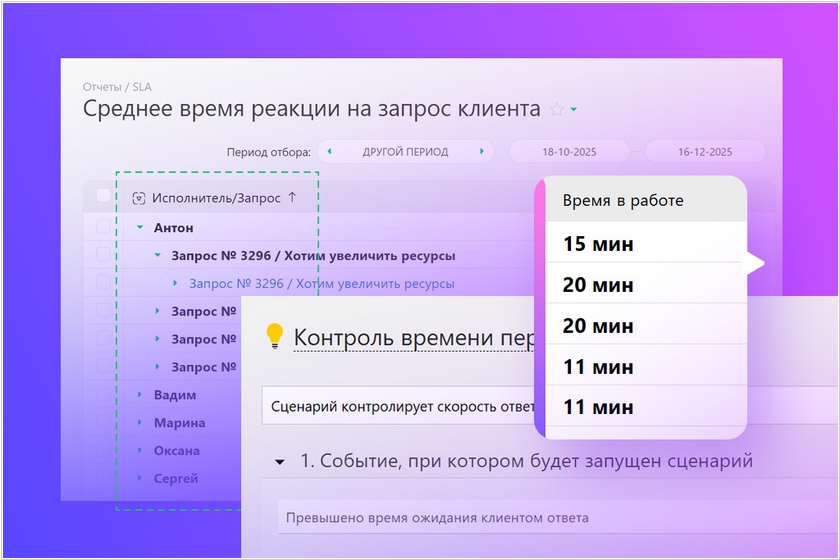840x560 pixels.
Task: Collapse section 1. Событие запуска сценария
Action: pos(280,462)
